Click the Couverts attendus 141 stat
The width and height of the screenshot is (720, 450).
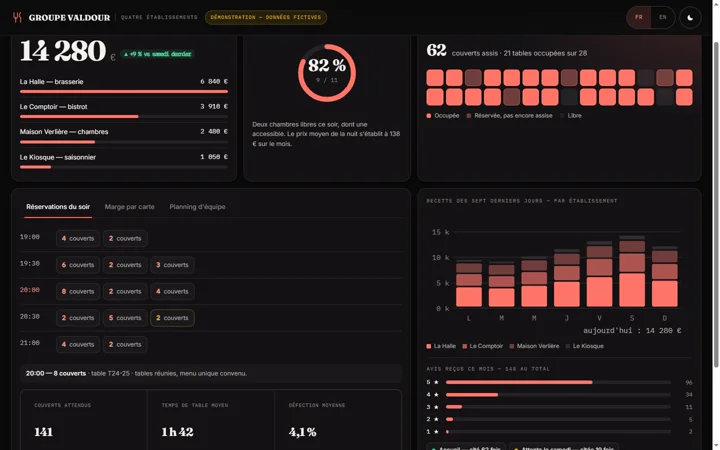pos(84,420)
